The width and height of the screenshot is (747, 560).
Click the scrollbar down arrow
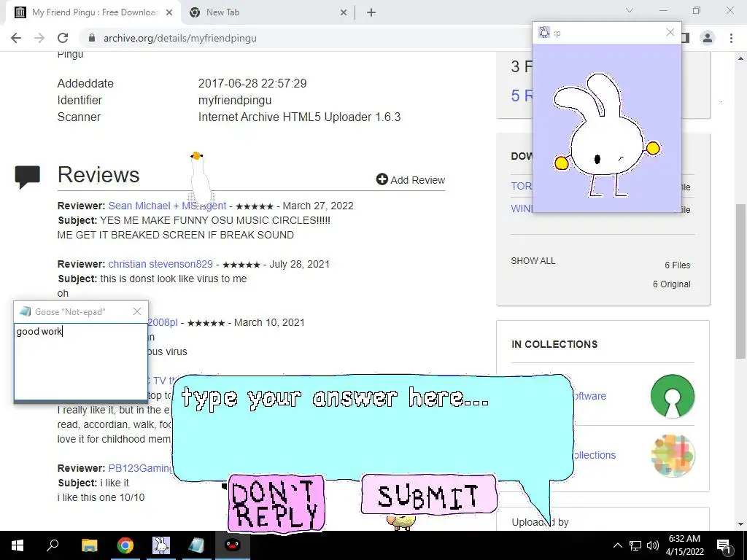coord(740,525)
